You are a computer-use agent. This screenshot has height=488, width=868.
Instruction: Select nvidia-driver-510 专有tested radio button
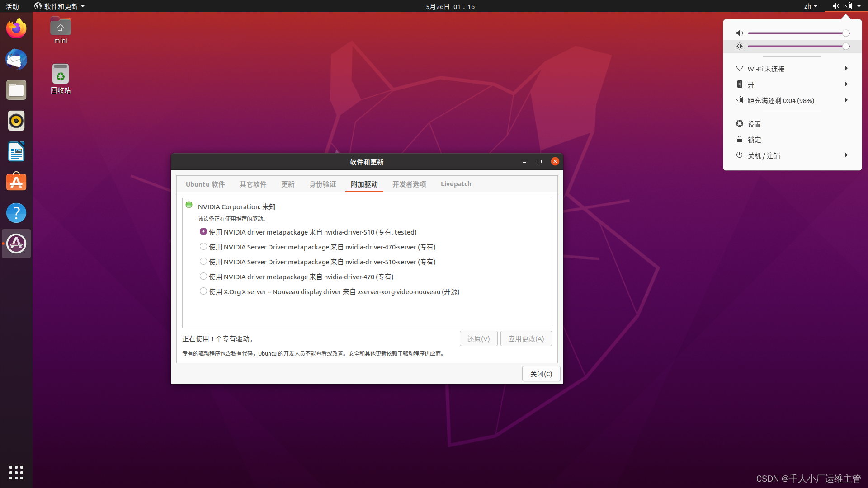tap(203, 231)
